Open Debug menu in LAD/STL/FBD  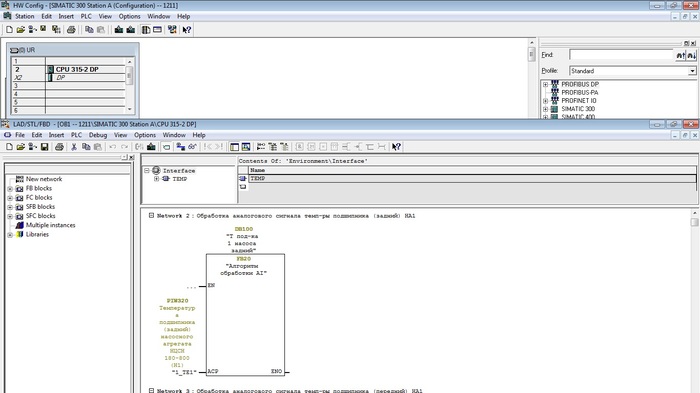[x=98, y=135]
